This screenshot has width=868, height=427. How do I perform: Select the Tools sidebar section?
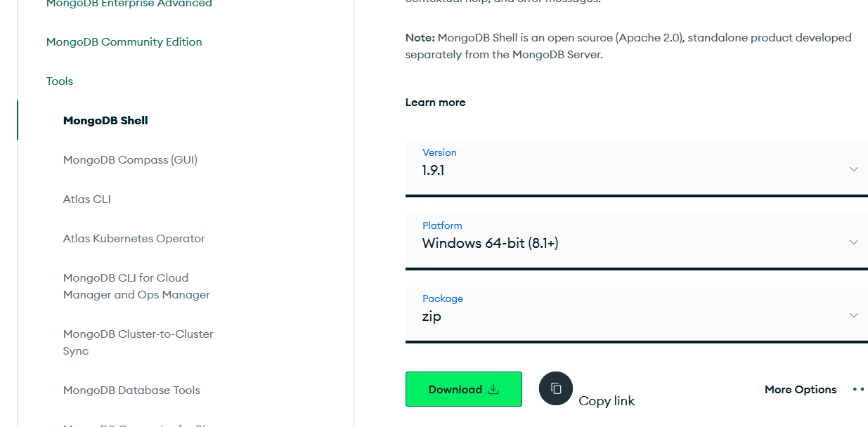tap(60, 81)
